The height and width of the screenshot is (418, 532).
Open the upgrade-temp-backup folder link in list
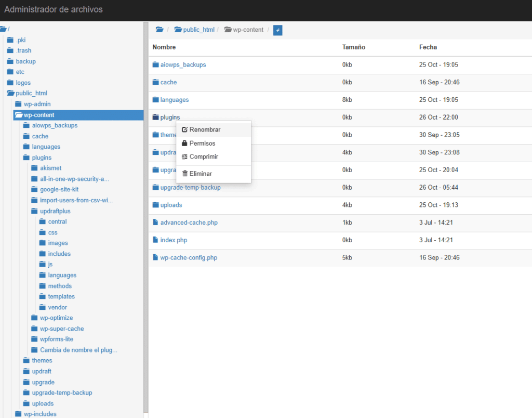pyautogui.click(x=190, y=187)
